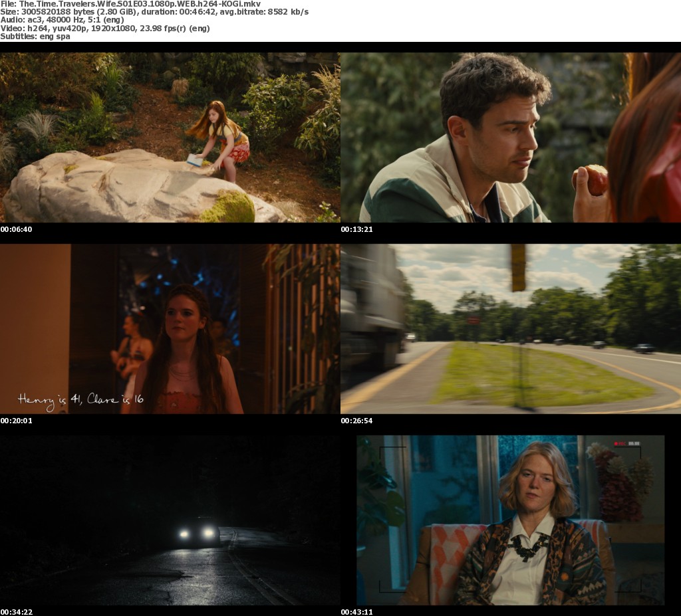Click the 00:06:40 timestamp
Viewport: 681px width, 616px height.
(x=16, y=229)
